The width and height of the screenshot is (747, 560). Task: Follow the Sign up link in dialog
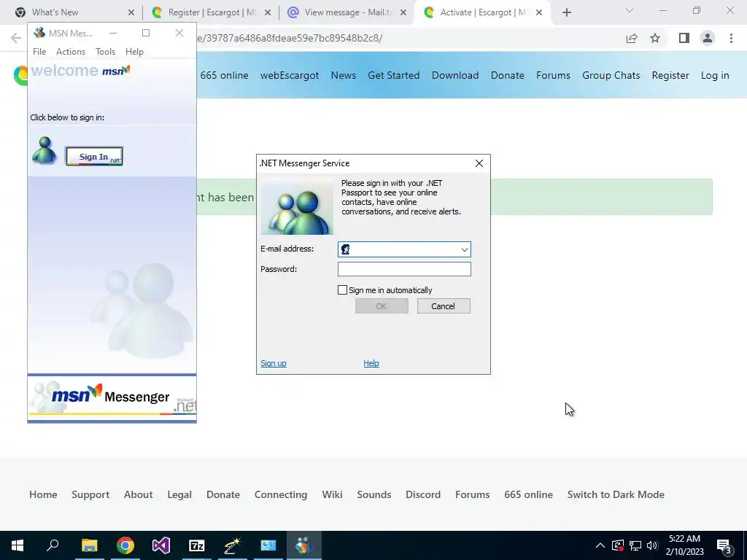pyautogui.click(x=274, y=363)
